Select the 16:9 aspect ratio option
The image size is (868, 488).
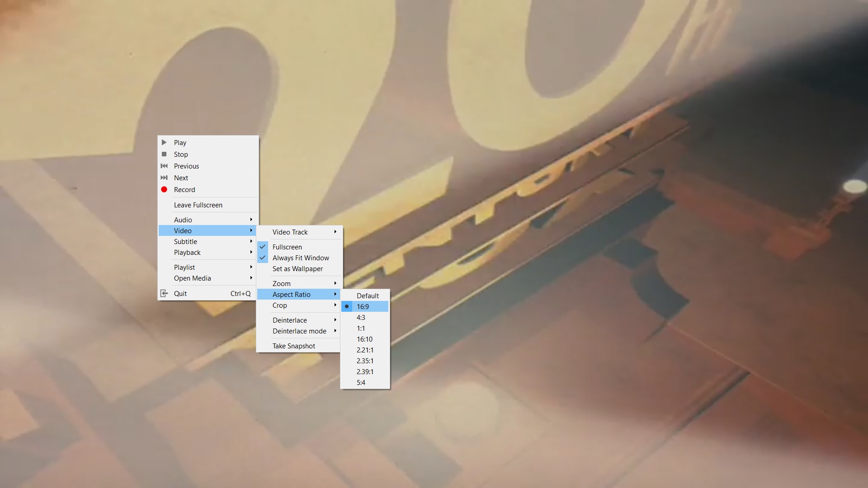point(365,306)
